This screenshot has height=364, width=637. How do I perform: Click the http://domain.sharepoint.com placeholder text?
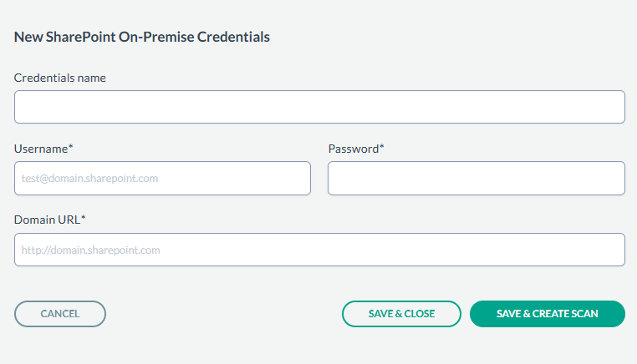point(91,250)
